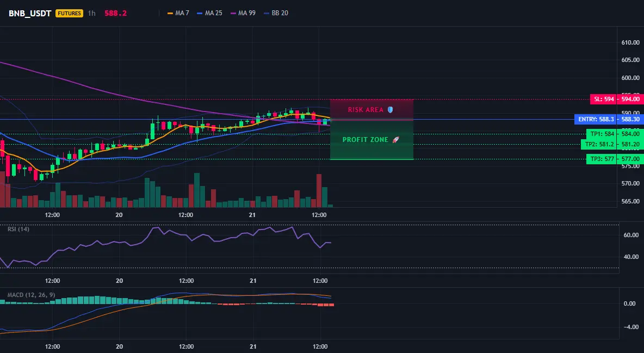644x353 pixels.
Task: Click the SL: 594 stop loss label
Action: (603, 99)
